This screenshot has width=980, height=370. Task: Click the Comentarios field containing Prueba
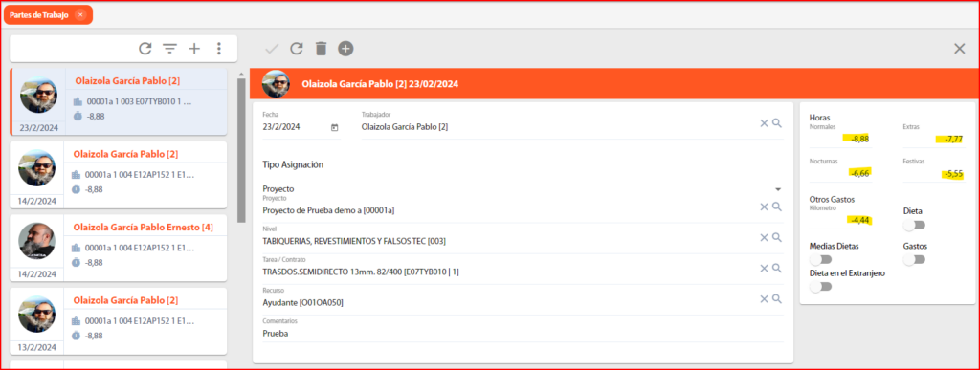click(x=523, y=333)
